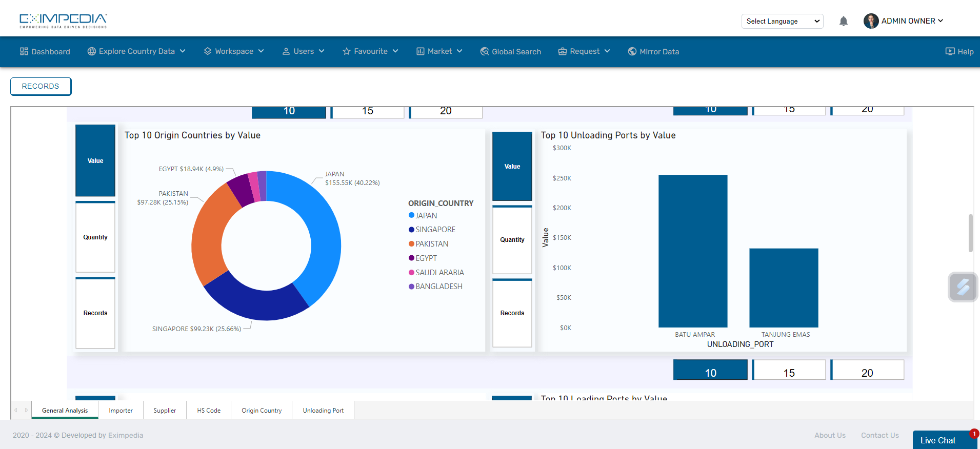Click the Favourite star icon
Viewport: 980px width, 449px height.
pyautogui.click(x=347, y=51)
